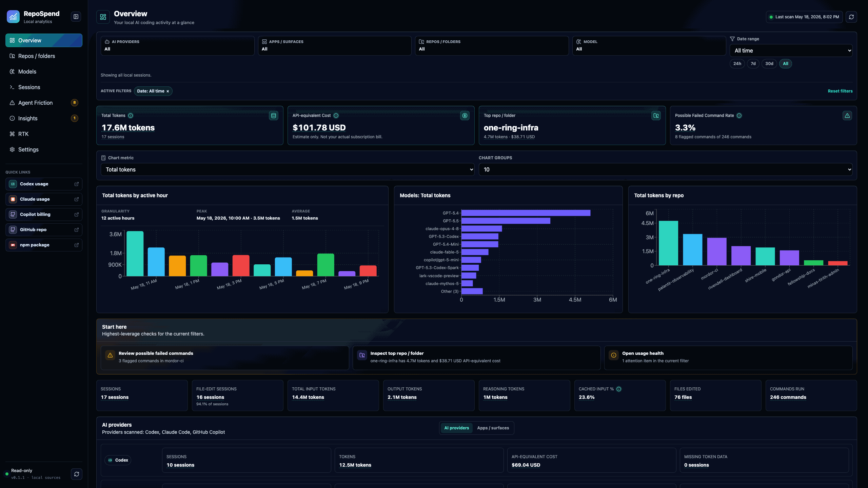Image resolution: width=868 pixels, height=488 pixels.
Task: Open the Chart groups dropdown showing 10
Action: tap(666, 169)
